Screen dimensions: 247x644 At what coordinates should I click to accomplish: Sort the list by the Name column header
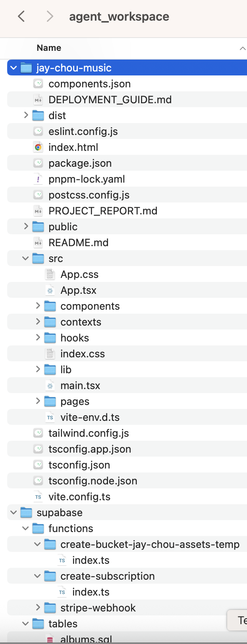(49, 48)
